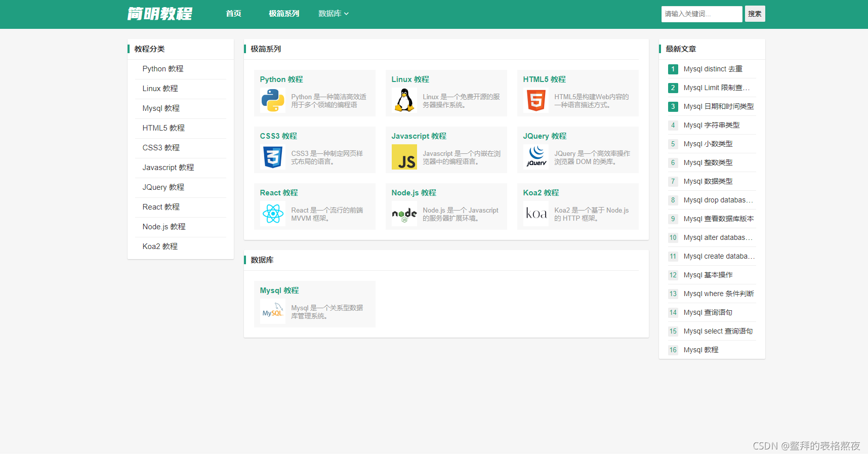
Task: Click the 搜索 search button
Action: 755,14
